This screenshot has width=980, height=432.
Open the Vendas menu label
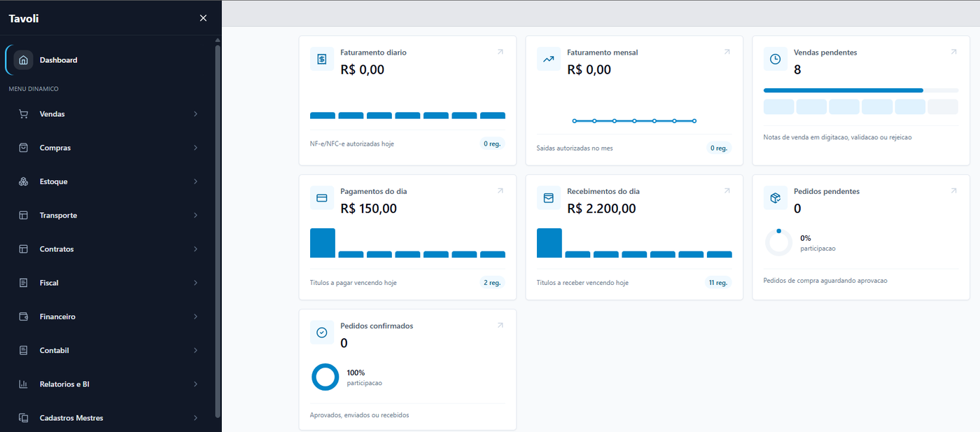click(52, 114)
